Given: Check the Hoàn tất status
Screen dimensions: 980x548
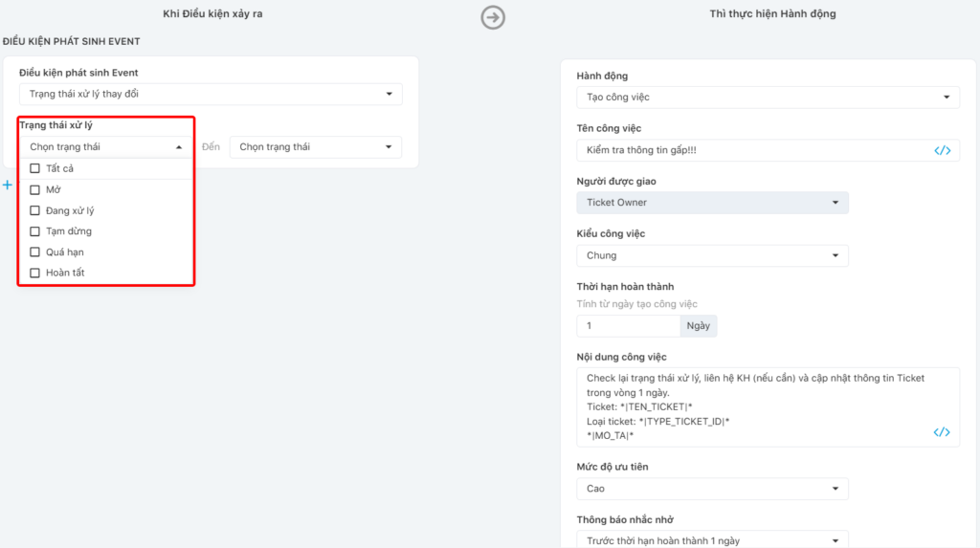Looking at the screenshot, I should click(35, 274).
